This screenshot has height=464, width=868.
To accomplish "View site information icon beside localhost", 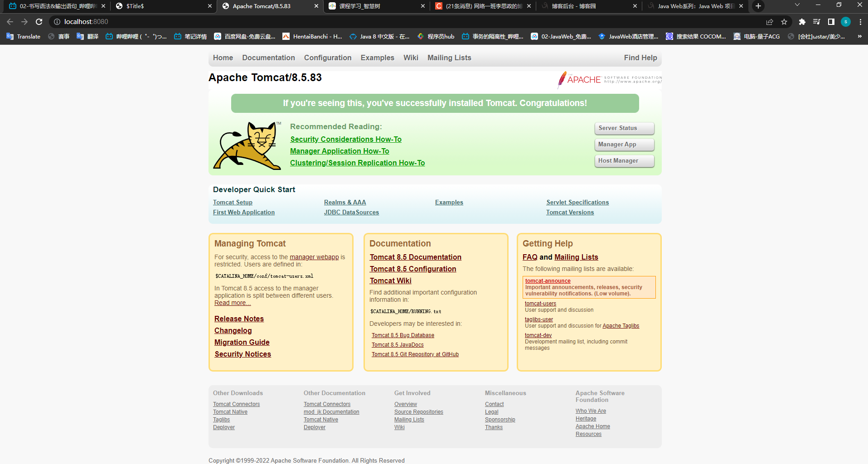I will (x=57, y=22).
